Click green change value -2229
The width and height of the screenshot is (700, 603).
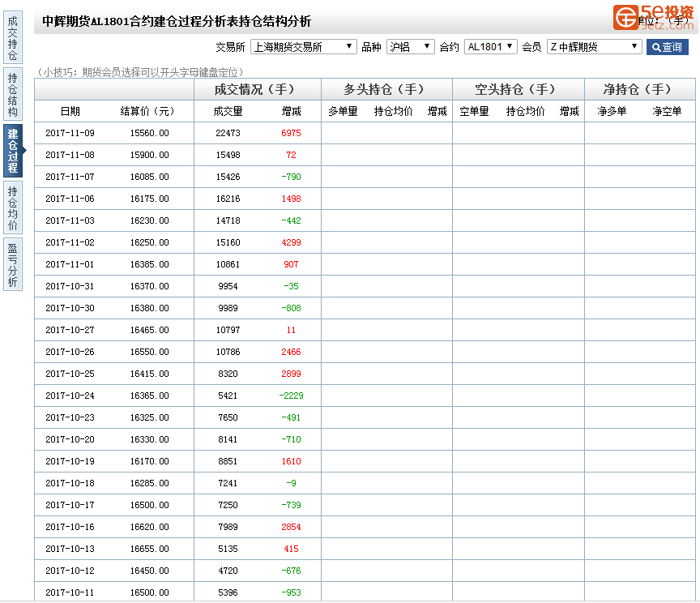291,396
